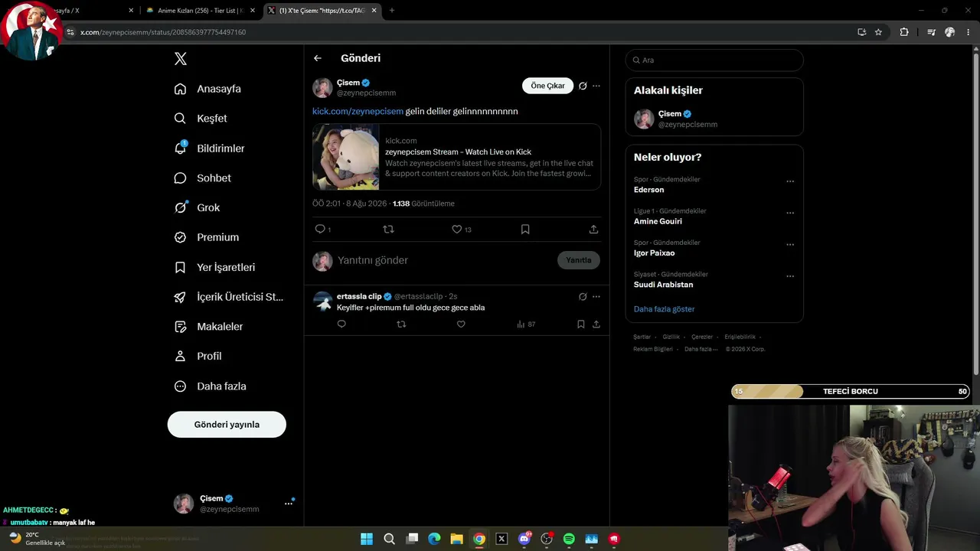Share the main post

point(593,229)
